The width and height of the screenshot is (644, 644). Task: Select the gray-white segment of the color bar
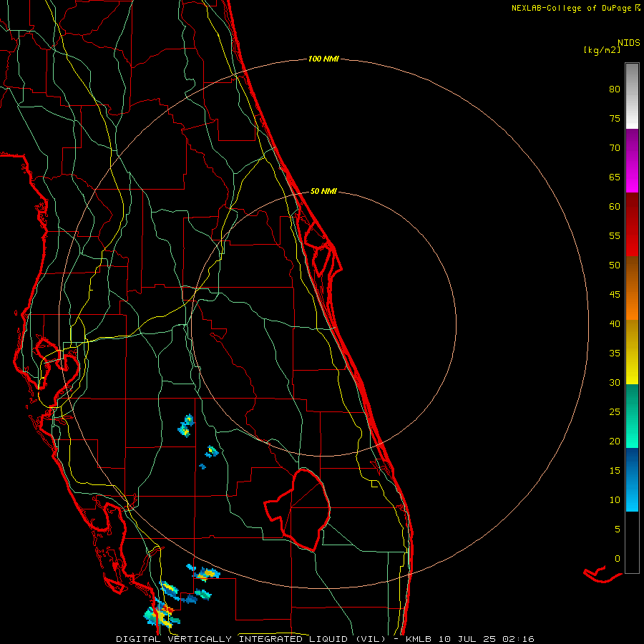(632, 96)
